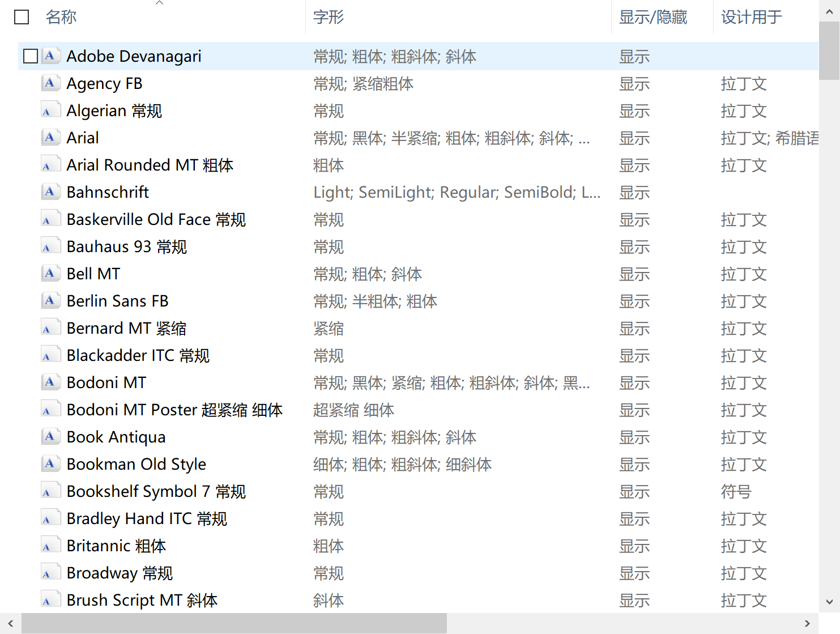Click the Bradley Hand ITC font icon
The image size is (840, 634).
pos(51,518)
